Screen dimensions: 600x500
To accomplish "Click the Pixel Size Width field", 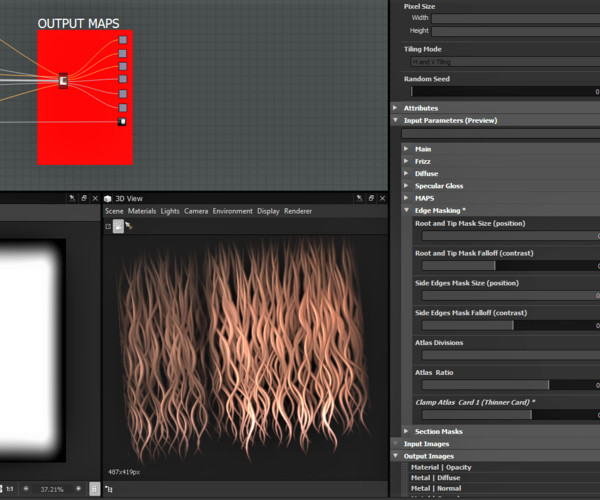I will 516,18.
